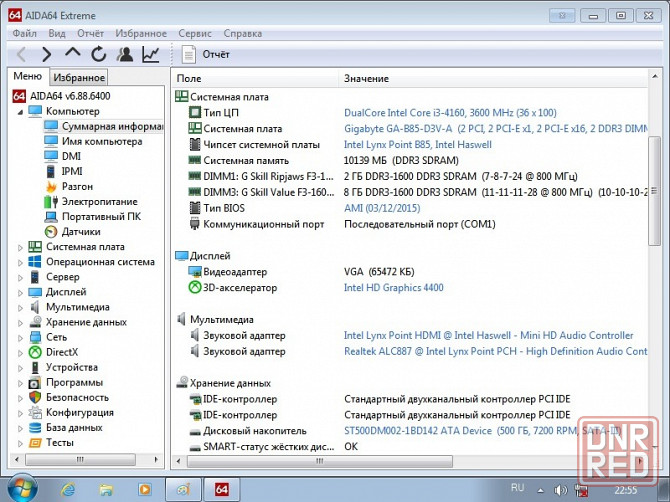Viewport: 670px width, 502px height.
Task: Click the Операционная система Windows logo icon
Action: (35, 261)
